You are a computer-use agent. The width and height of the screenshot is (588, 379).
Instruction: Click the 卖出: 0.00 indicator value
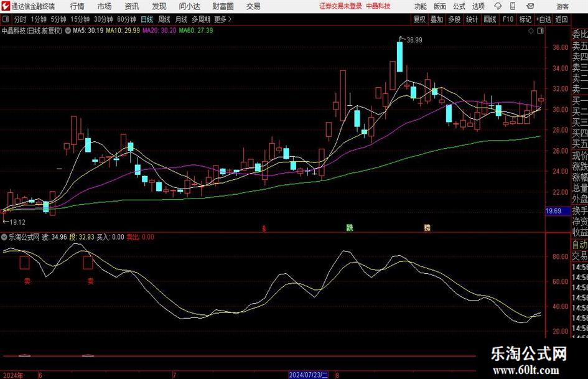pos(140,237)
